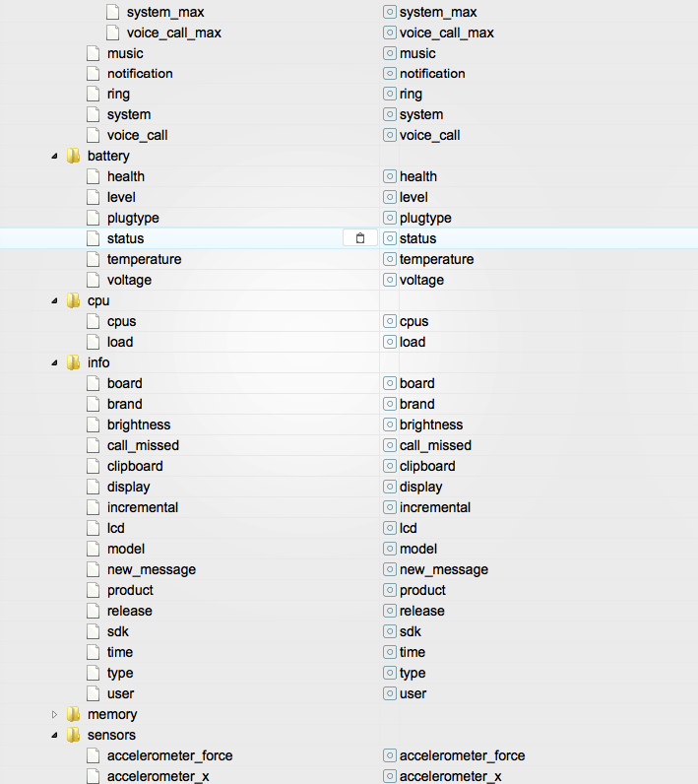
Task: Select the product item in left tree
Action: point(130,591)
